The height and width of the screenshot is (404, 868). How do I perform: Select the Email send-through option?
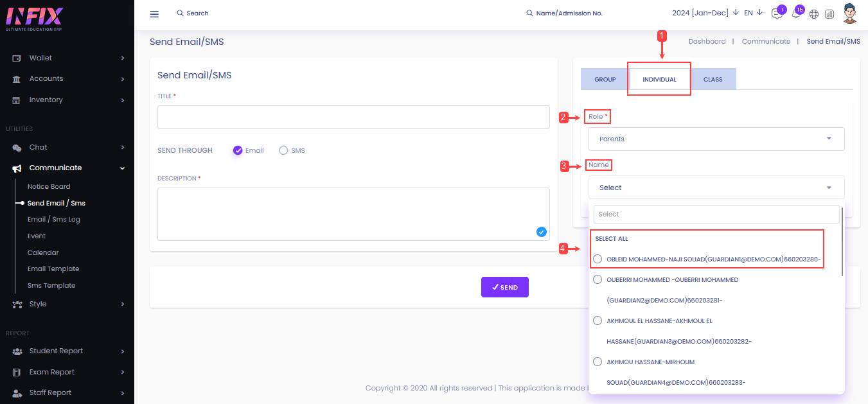point(238,150)
